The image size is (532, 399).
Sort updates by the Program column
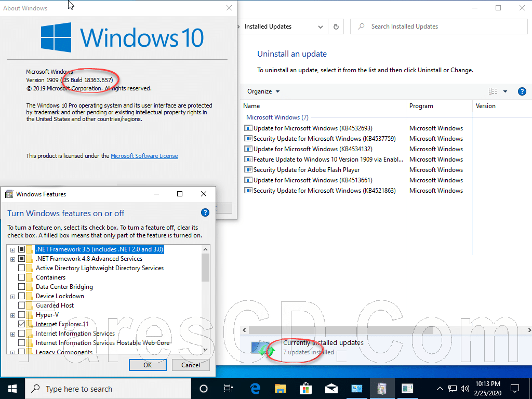click(438, 106)
